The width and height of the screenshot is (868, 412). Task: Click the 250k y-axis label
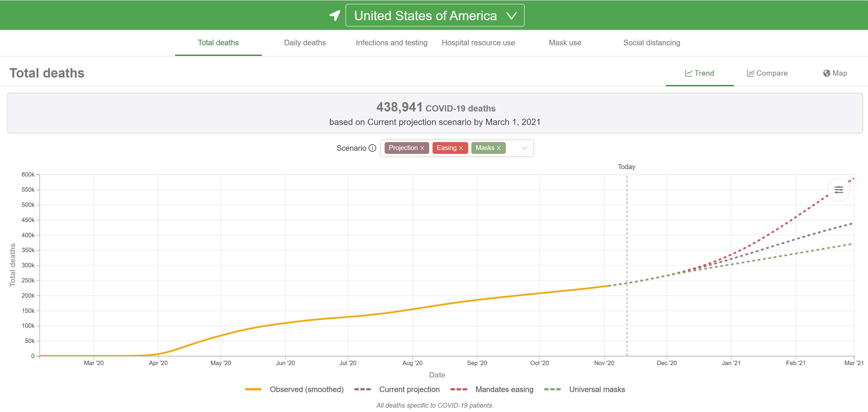28,281
